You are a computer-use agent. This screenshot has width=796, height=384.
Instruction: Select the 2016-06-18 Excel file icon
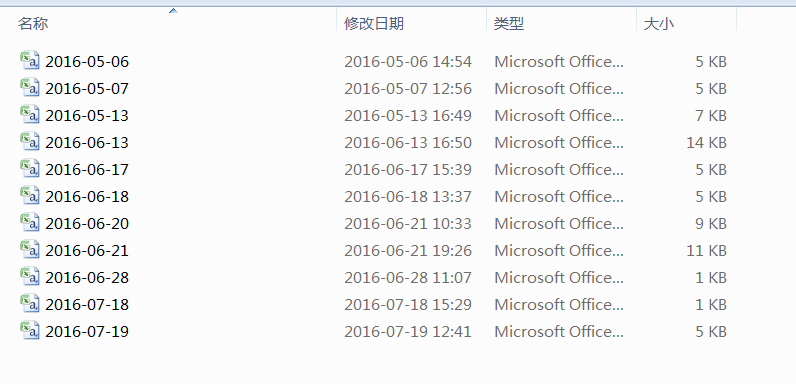pos(30,196)
